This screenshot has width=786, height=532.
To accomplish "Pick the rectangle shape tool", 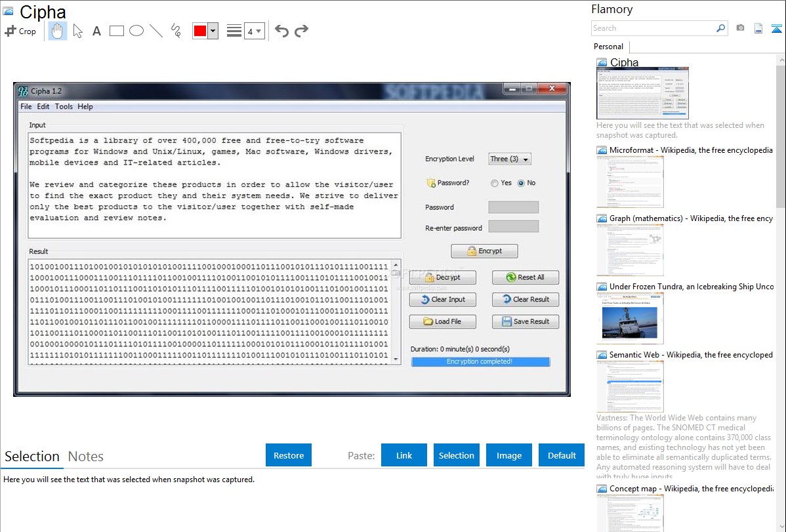I will pos(117,31).
